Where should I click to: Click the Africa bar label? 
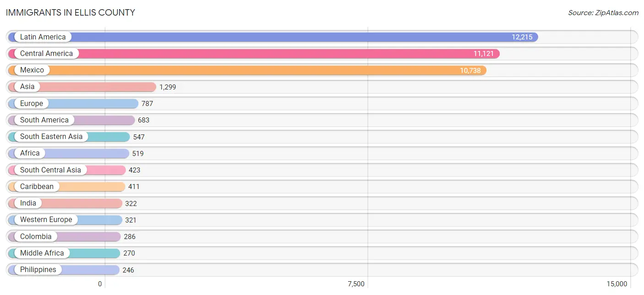(30, 153)
